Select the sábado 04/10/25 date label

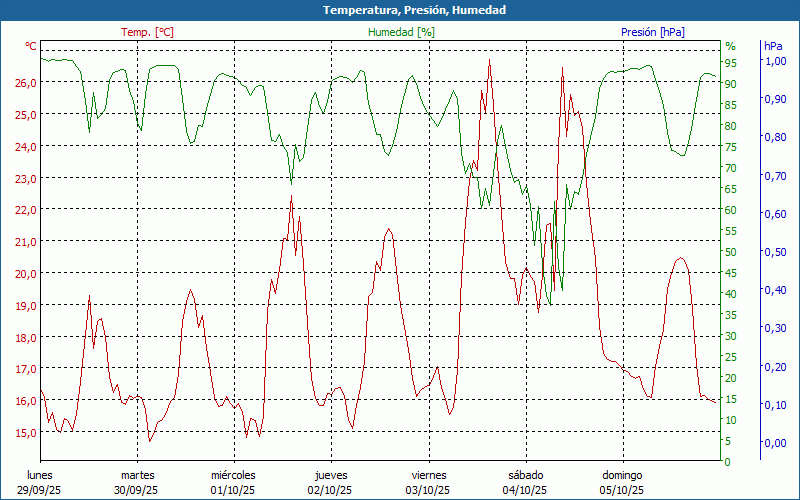click(525, 483)
